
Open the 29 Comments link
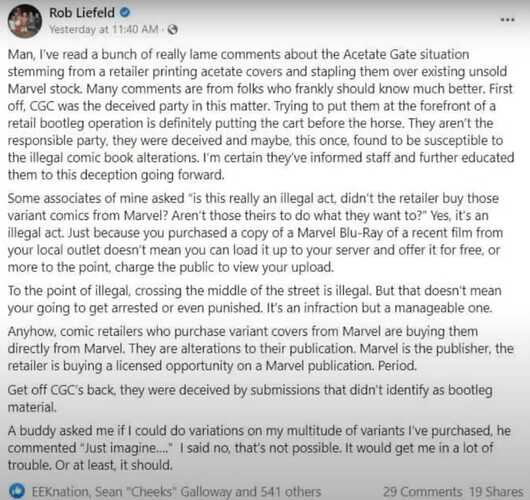pos(423,491)
